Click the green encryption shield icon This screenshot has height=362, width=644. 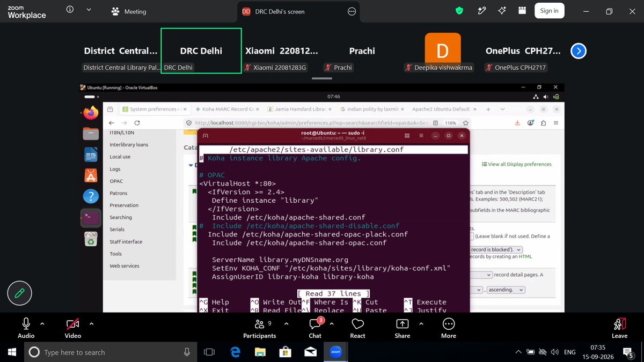pyautogui.click(x=459, y=11)
